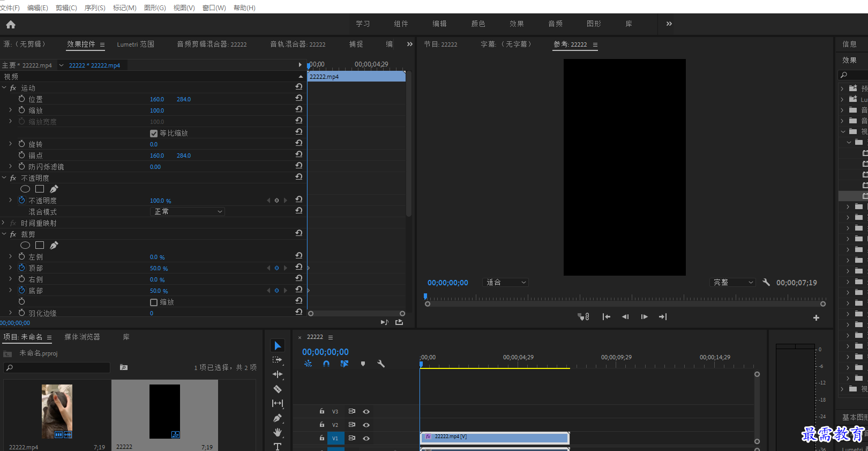
Task: Click the project search field
Action: (57, 367)
